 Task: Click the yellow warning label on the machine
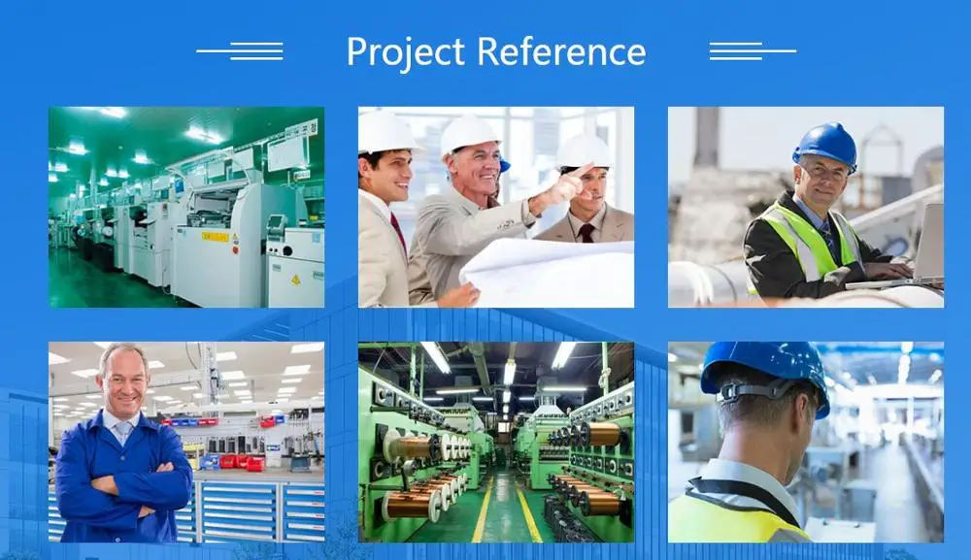pyautogui.click(x=216, y=236)
